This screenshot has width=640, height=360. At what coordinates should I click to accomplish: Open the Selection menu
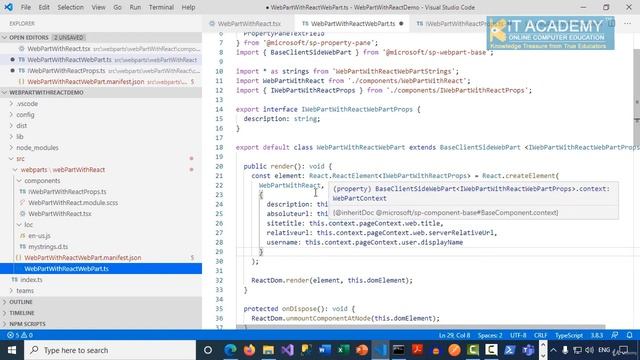pos(71,7)
